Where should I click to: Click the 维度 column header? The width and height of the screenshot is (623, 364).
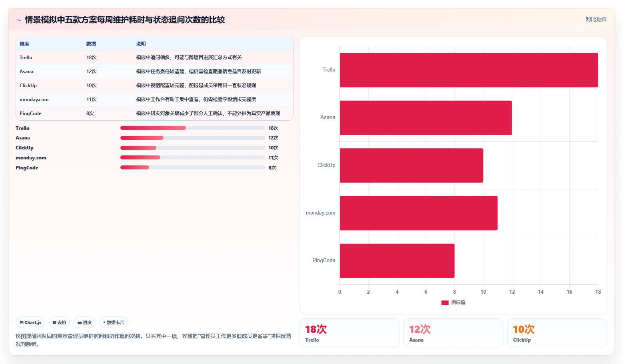pos(24,44)
